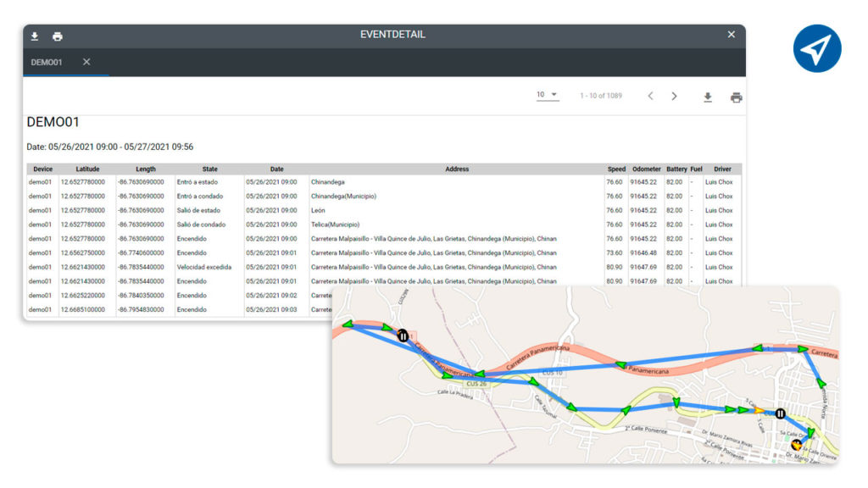Download the report using the icon by the pagination controls
The image size is (868, 488).
[708, 97]
